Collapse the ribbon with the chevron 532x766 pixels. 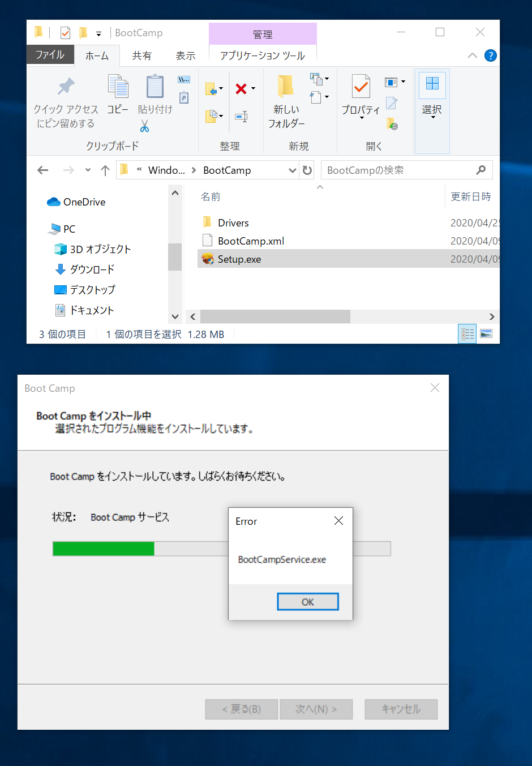coord(473,55)
